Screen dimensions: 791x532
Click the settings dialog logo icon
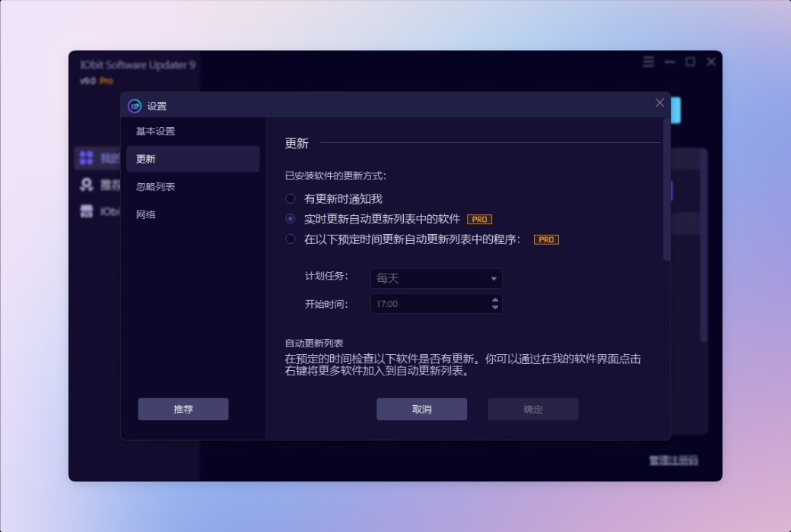point(134,106)
